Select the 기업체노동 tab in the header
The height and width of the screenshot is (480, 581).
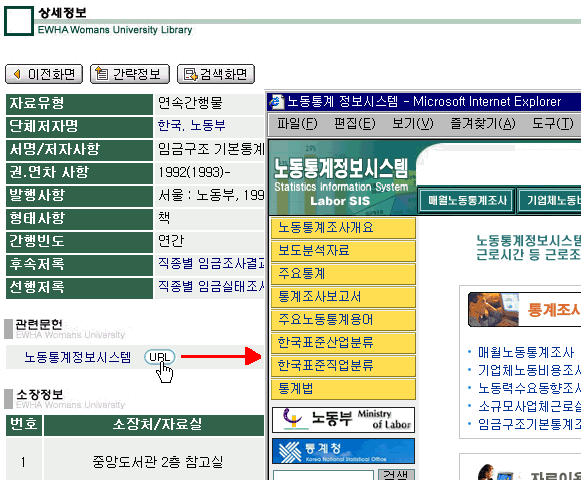tap(550, 201)
